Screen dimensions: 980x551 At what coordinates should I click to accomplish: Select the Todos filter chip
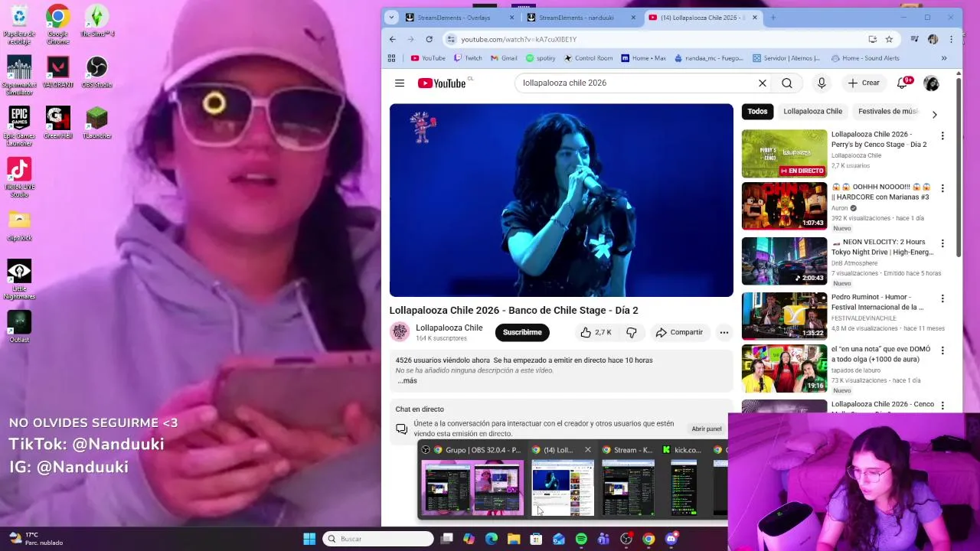tap(757, 111)
